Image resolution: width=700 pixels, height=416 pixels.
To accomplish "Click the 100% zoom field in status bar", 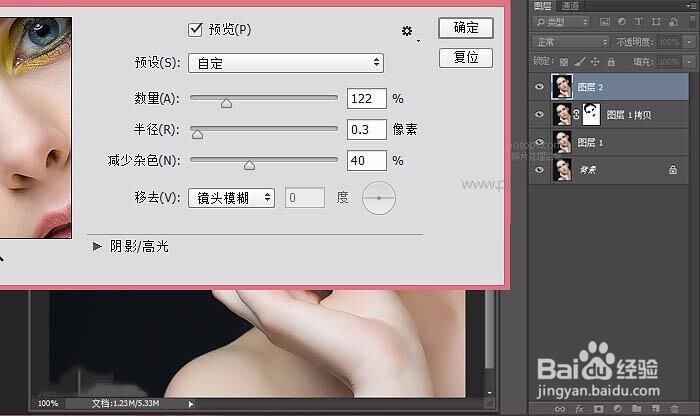I will [x=47, y=404].
